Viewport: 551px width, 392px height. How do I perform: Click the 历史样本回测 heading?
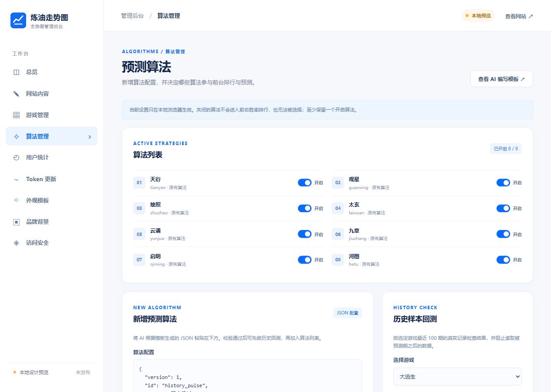point(415,319)
